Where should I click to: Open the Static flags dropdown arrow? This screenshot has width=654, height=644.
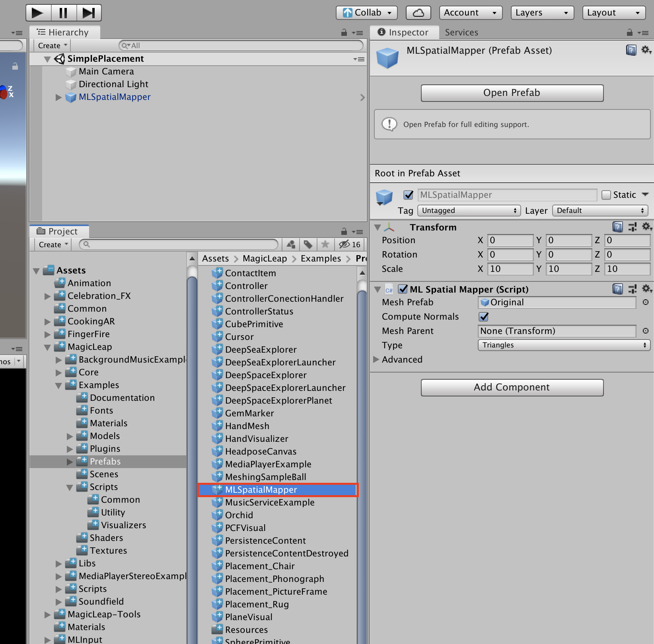645,195
